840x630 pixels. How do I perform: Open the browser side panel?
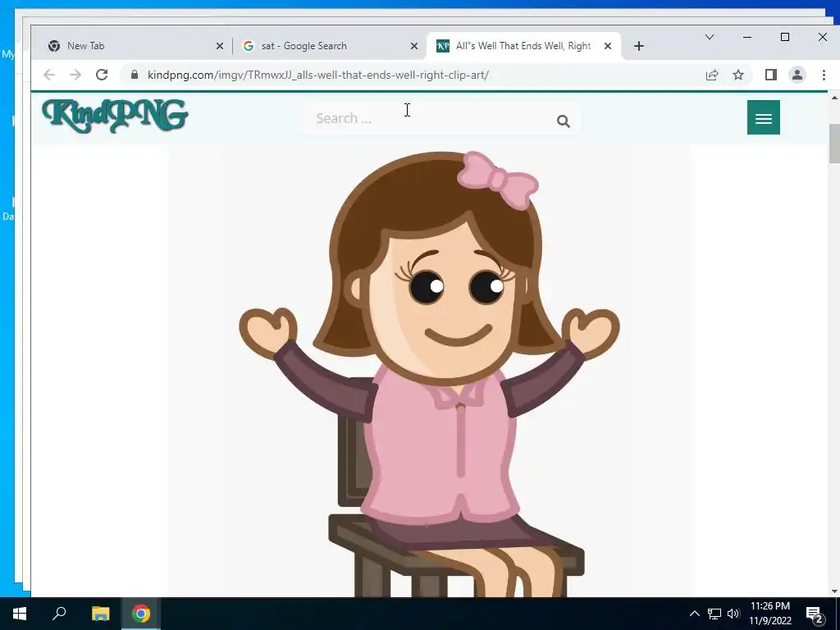771,75
